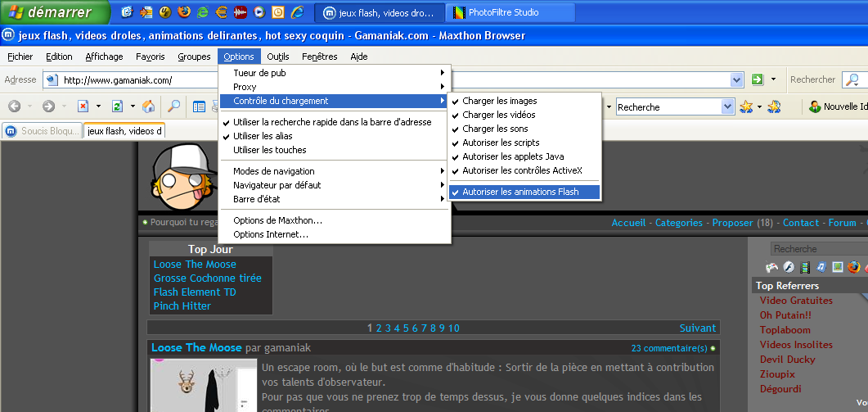Open the Recherche combo box dropdown
Screen dimensions: 868x412
click(x=728, y=106)
